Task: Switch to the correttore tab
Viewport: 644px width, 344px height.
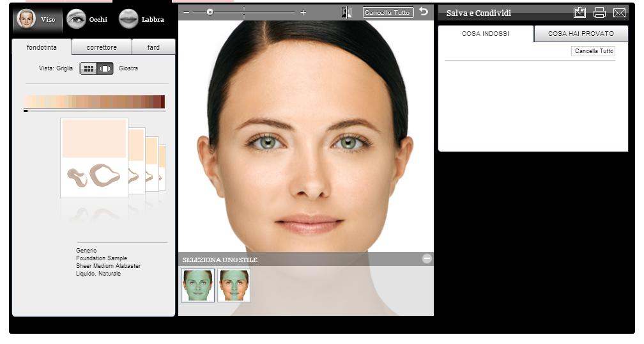Action: [x=102, y=47]
